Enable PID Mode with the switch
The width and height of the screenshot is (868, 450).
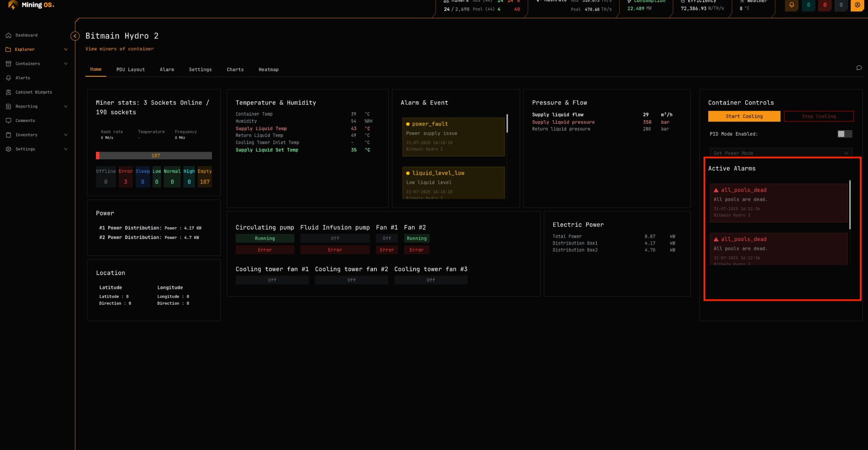click(844, 133)
